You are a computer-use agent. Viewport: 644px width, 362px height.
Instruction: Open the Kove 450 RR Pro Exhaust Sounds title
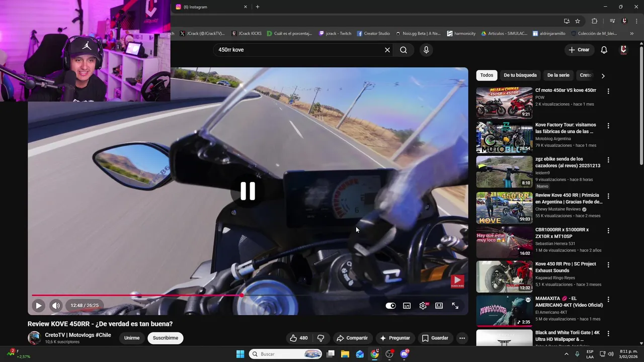point(566,267)
